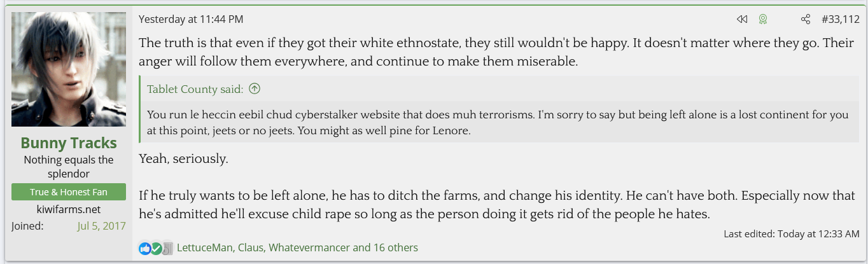The image size is (868, 264).
Task: Click the gray reaction icon beside the checkmark
Action: (167, 248)
